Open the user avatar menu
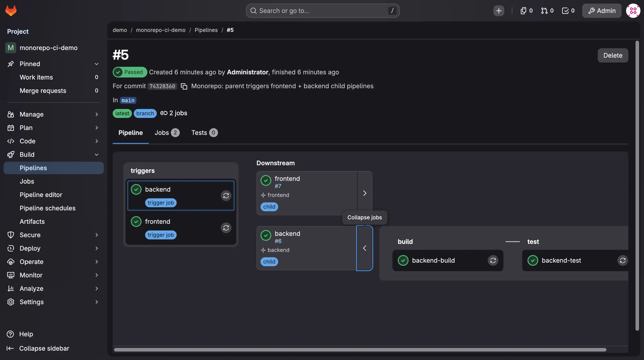644x360 pixels. coord(633,11)
